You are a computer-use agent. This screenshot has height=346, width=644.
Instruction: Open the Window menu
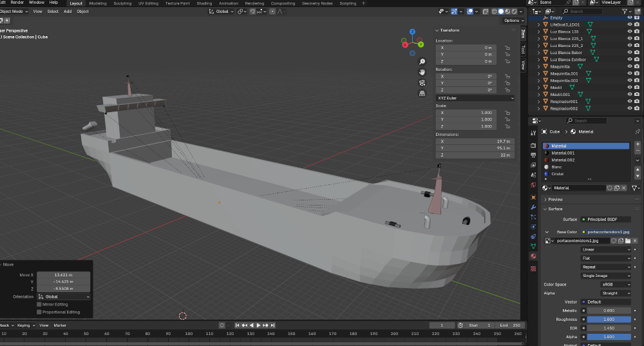click(x=37, y=3)
